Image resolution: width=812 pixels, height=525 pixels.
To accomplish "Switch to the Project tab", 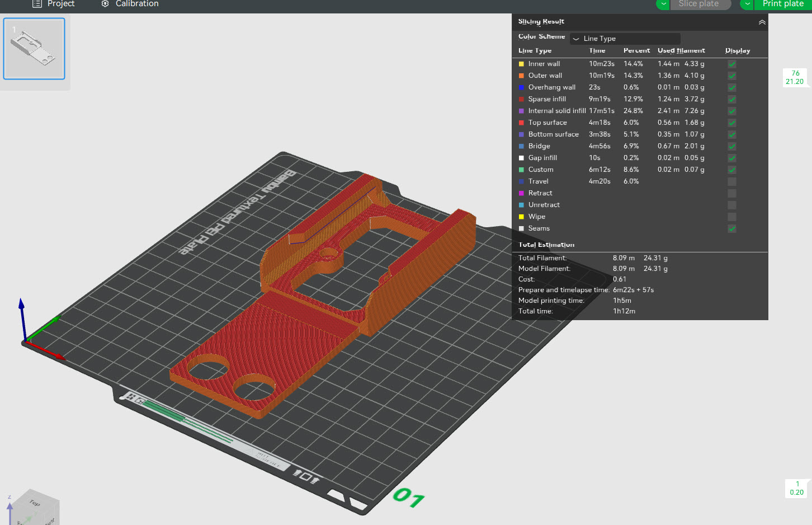I will [60, 4].
